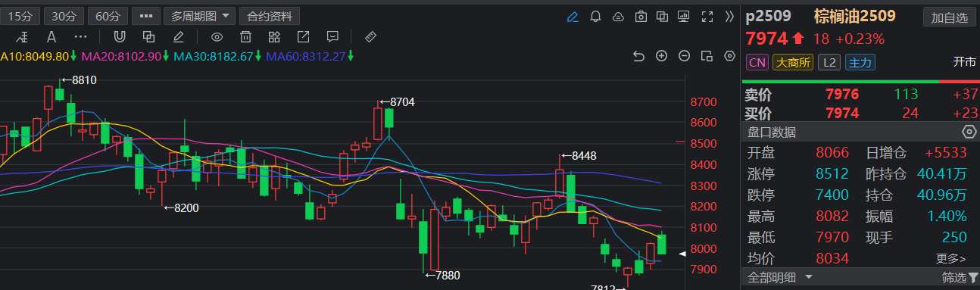Switch to the 60分 period tab
980x290 pixels.
(108, 16)
